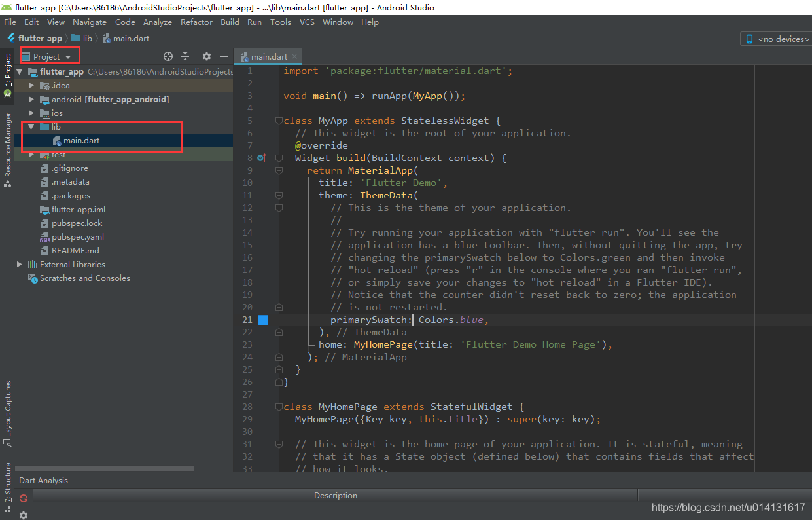Select .packages file
The image size is (812, 520).
pyautogui.click(x=71, y=196)
